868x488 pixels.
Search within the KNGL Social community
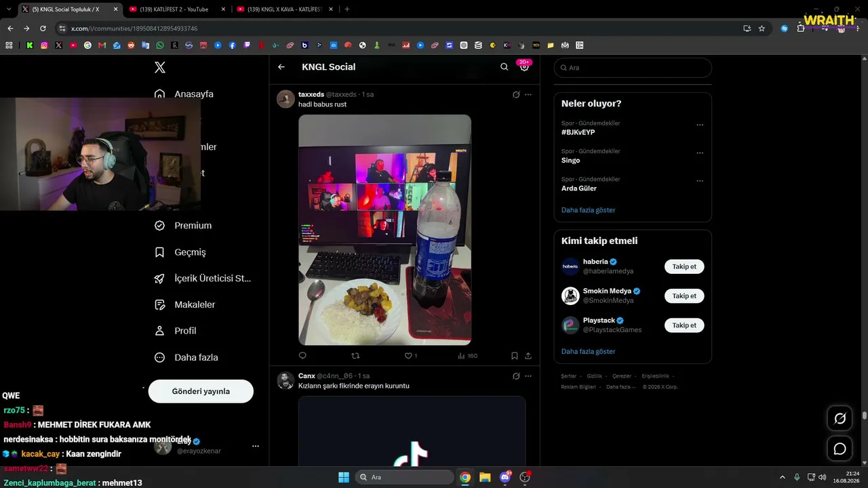pyautogui.click(x=504, y=67)
